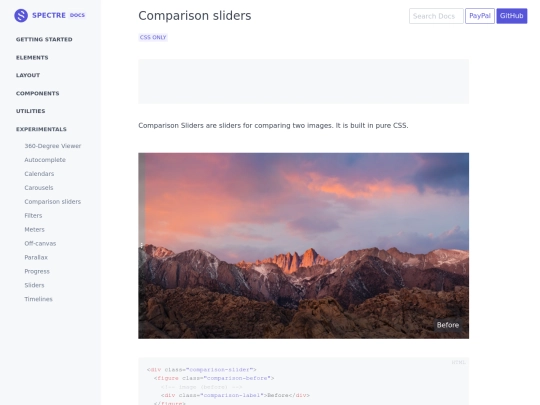
Task: Open the 360-Degree Viewer page
Action: (x=53, y=146)
